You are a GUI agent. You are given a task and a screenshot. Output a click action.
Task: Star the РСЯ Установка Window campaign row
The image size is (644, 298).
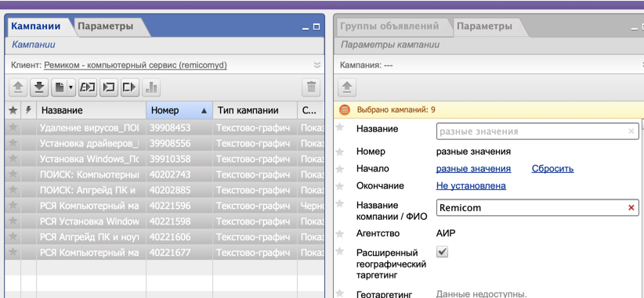pos(13,221)
